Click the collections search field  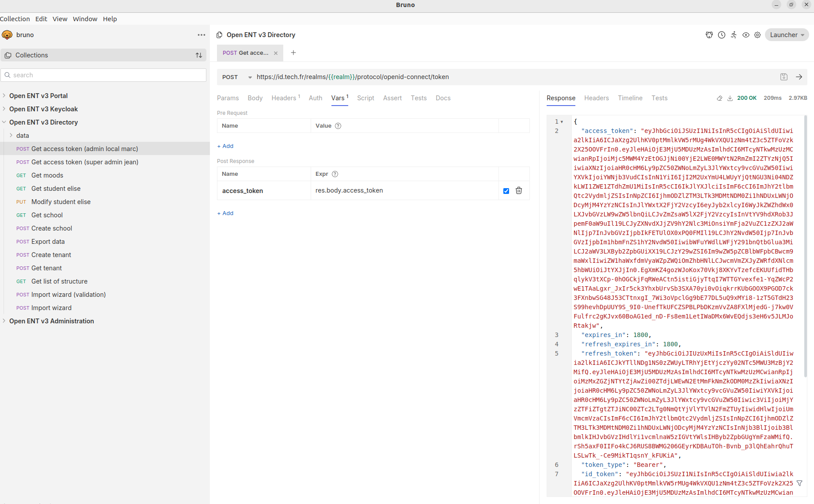pyautogui.click(x=103, y=75)
